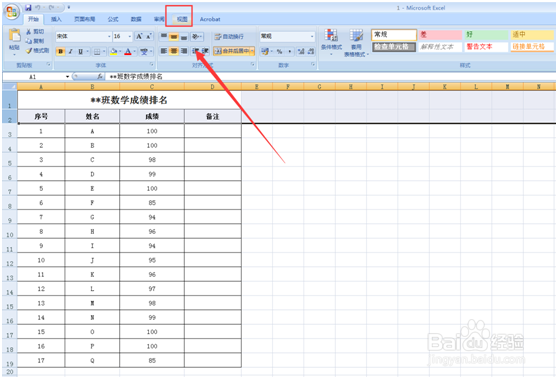Select the column C header
The width and height of the screenshot is (558, 379).
[152, 86]
